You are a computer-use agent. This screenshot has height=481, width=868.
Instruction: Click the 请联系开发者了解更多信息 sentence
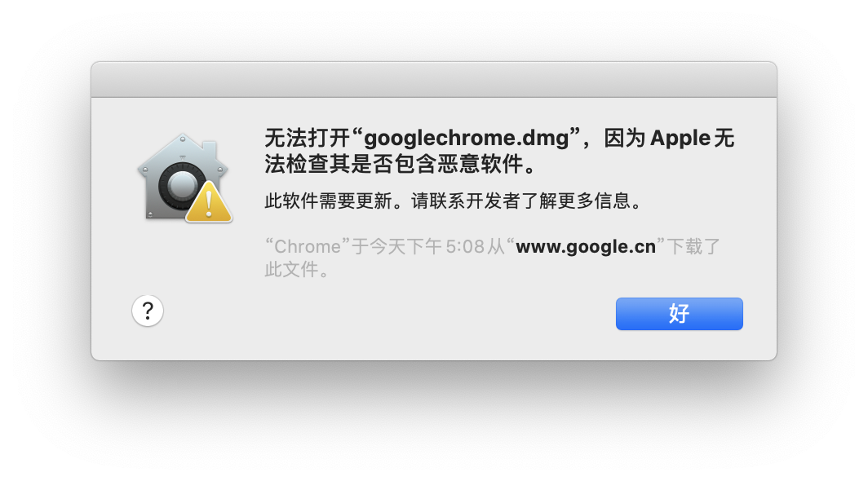(521, 201)
